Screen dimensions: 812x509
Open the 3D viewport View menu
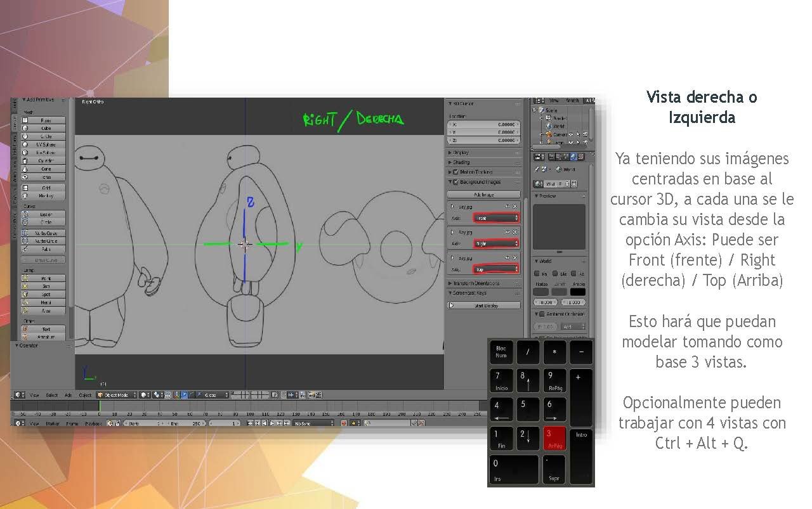34,395
